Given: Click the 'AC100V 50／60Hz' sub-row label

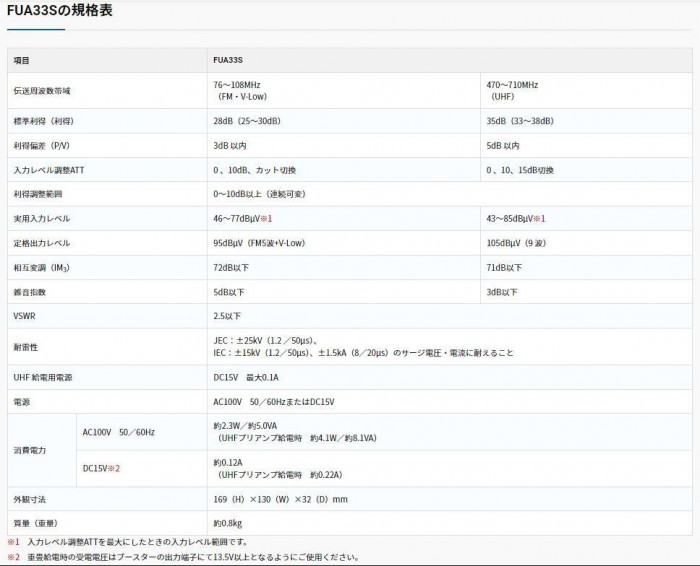Looking at the screenshot, I should [119, 432].
